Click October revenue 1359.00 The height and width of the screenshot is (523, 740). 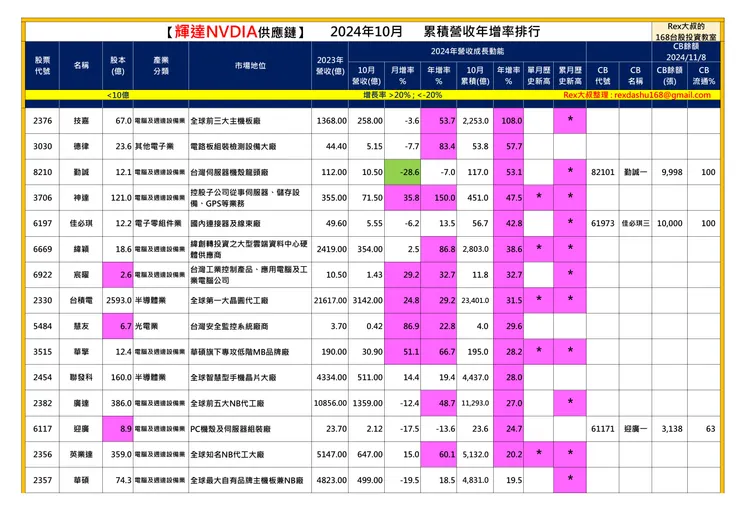pyautogui.click(x=367, y=403)
